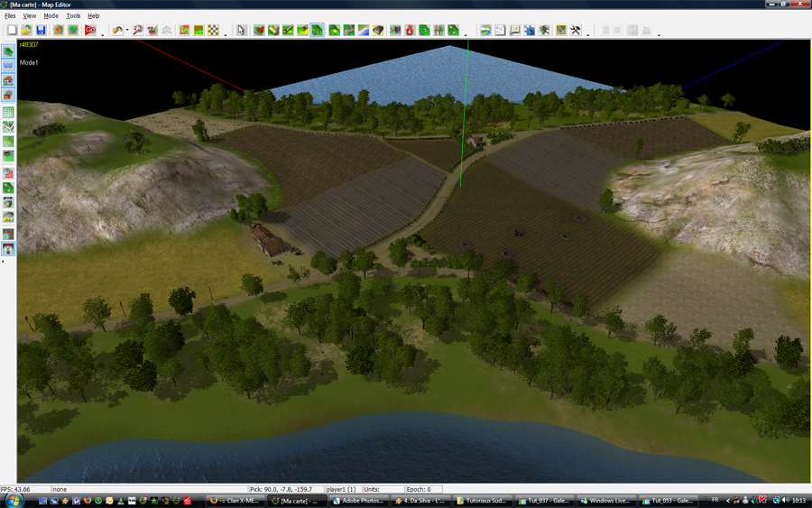
Task: Expand the toolbar overflow arrow after checkerboard icon
Action: pos(226,34)
